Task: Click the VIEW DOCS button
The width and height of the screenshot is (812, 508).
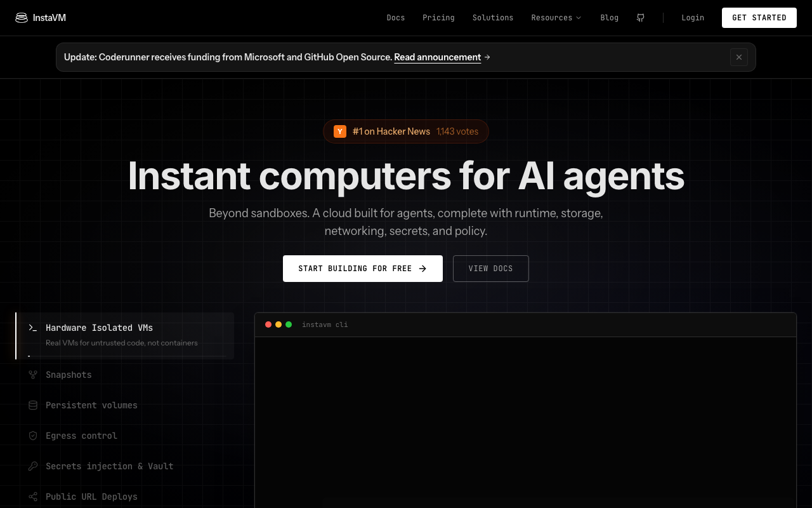Action: point(491,269)
